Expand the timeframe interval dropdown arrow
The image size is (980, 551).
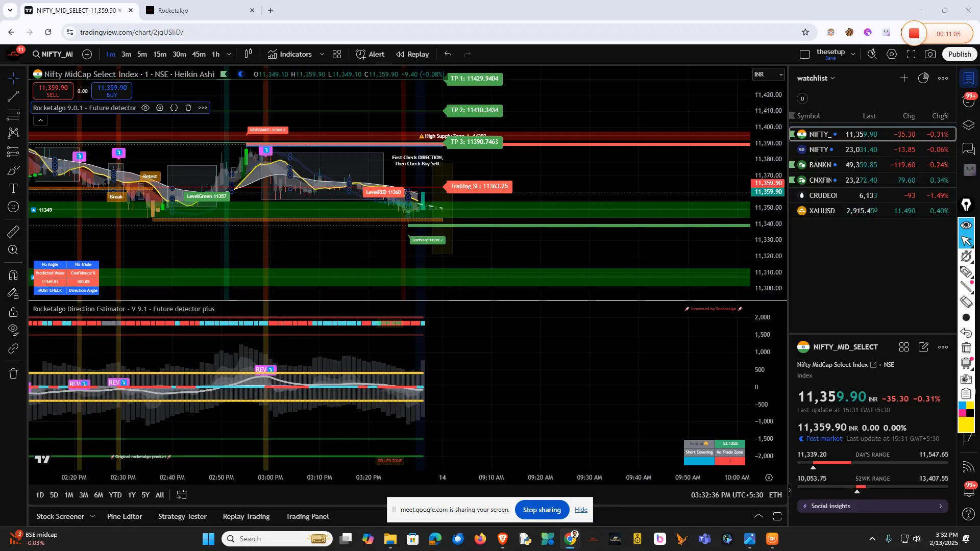tap(229, 54)
